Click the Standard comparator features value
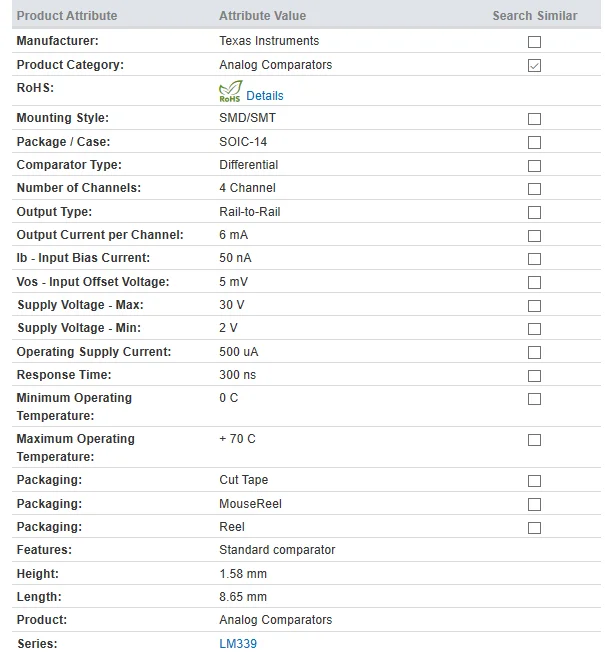This screenshot has height=652, width=605. click(277, 550)
